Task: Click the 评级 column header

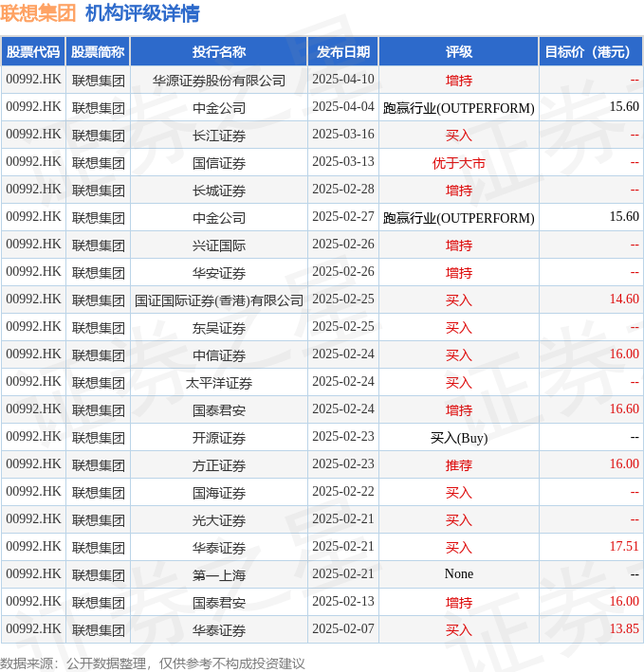Action: pyautogui.click(x=459, y=52)
